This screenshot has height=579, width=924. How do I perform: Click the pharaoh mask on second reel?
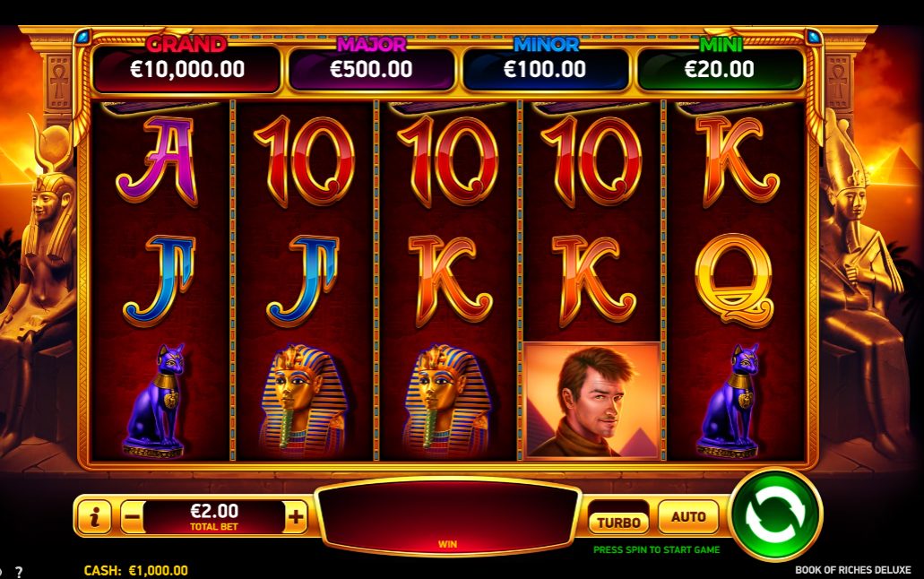point(303,401)
